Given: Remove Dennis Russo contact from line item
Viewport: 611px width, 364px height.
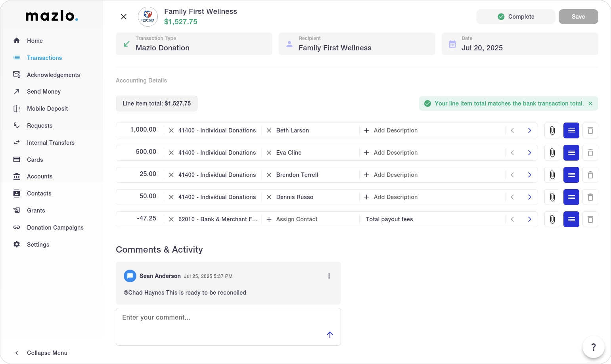Looking at the screenshot, I should point(269,197).
